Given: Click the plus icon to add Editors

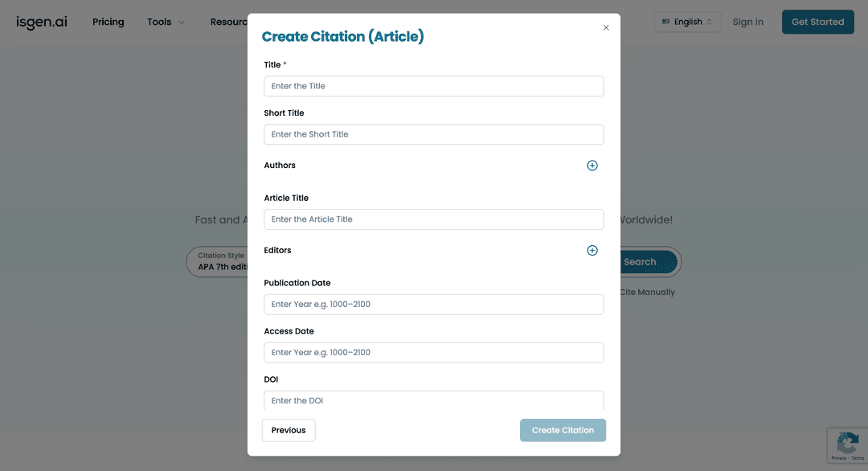Looking at the screenshot, I should pyautogui.click(x=592, y=250).
